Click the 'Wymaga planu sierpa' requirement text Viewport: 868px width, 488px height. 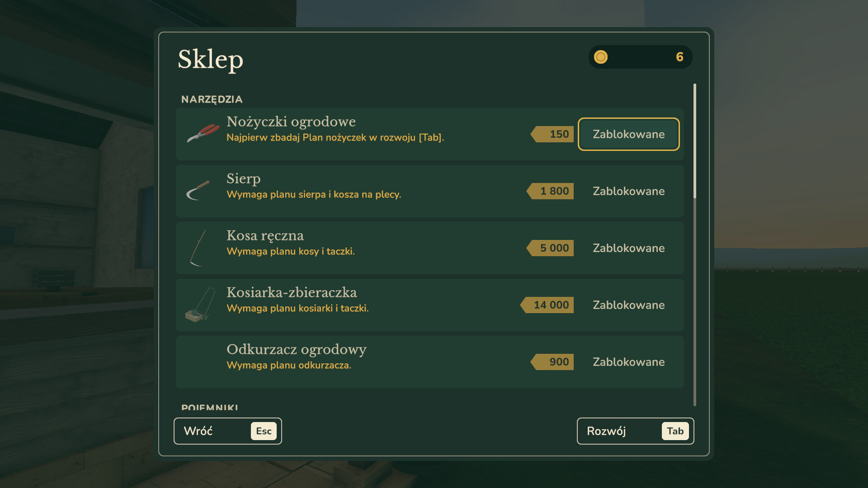(x=314, y=195)
